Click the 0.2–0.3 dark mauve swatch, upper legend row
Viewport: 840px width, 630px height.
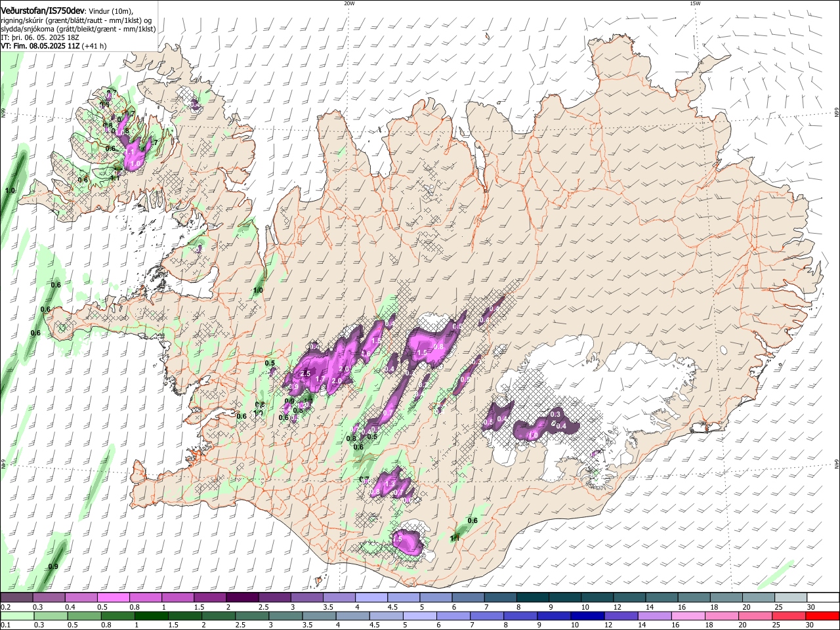pyautogui.click(x=16, y=598)
